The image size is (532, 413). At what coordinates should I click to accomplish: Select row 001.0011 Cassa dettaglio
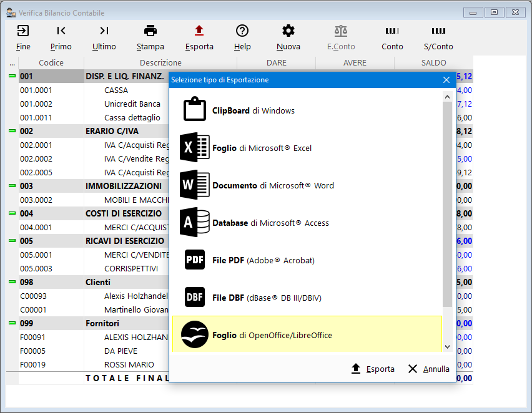click(x=94, y=118)
